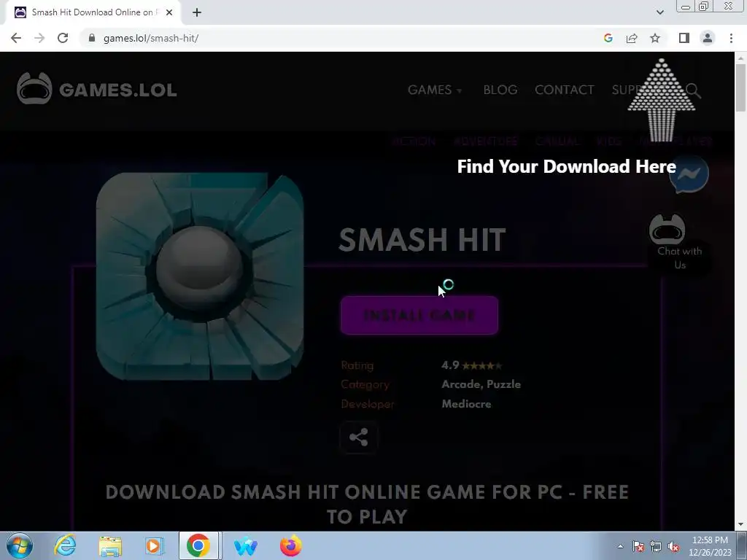Open the network status tray icon
Screen dimensions: 747x560
coord(656,546)
